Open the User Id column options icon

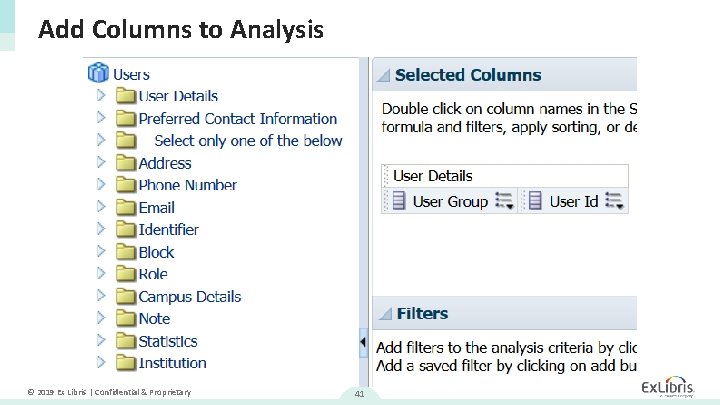(x=615, y=202)
